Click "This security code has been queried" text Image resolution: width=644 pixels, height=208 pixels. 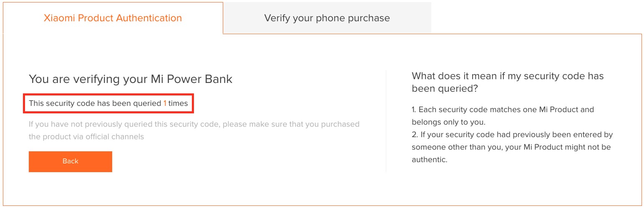tap(95, 103)
